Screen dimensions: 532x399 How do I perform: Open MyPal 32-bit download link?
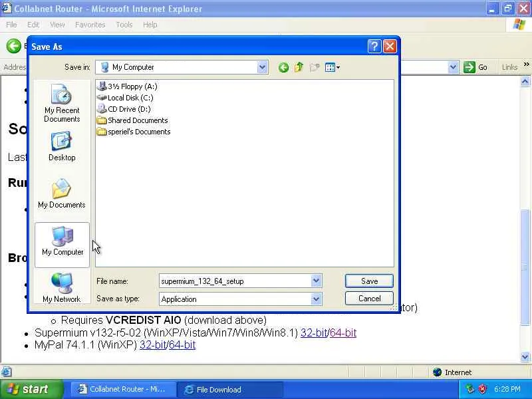pyautogui.click(x=153, y=345)
